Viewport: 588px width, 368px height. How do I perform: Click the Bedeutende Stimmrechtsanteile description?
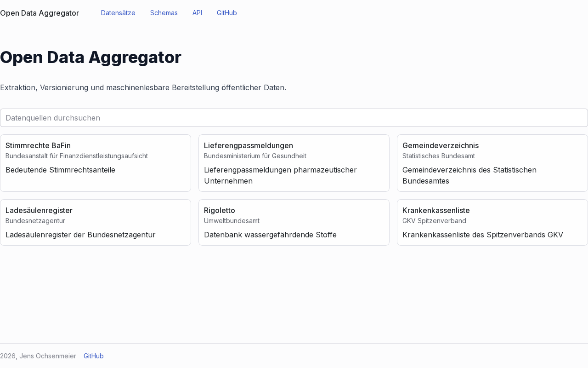point(60,170)
